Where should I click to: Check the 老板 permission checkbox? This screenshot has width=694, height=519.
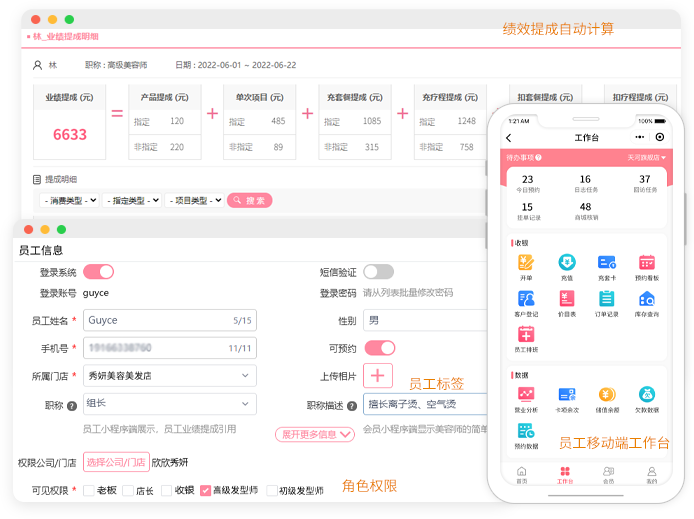[x=89, y=490]
